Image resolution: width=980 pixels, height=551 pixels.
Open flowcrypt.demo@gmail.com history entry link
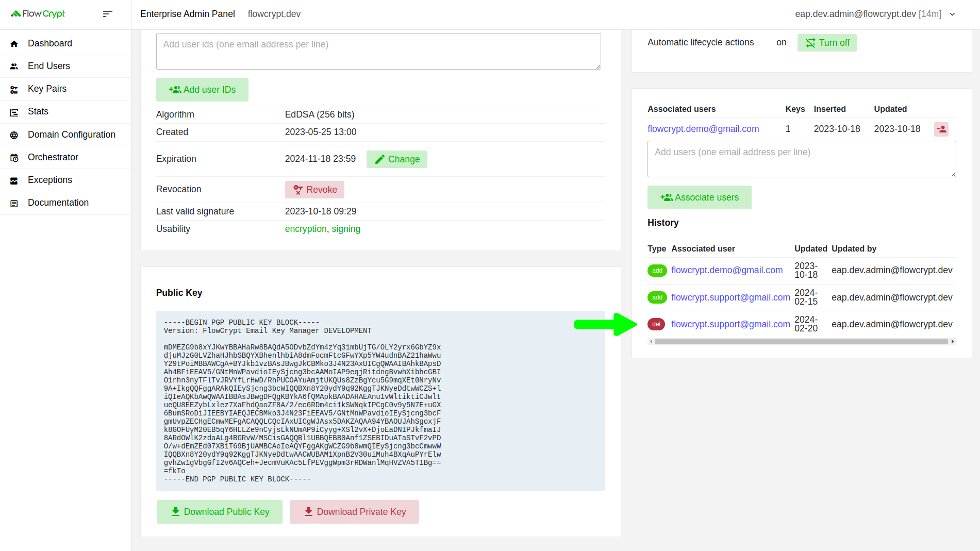[x=727, y=270]
